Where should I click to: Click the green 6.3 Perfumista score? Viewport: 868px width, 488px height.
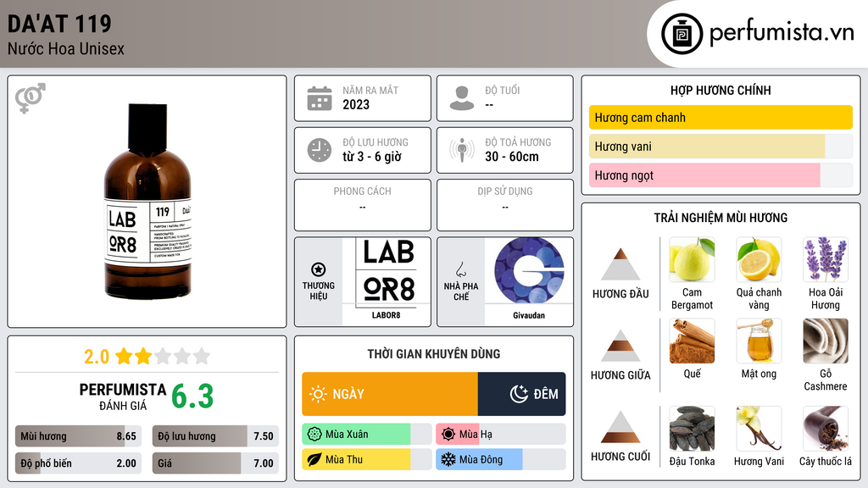[x=192, y=396]
